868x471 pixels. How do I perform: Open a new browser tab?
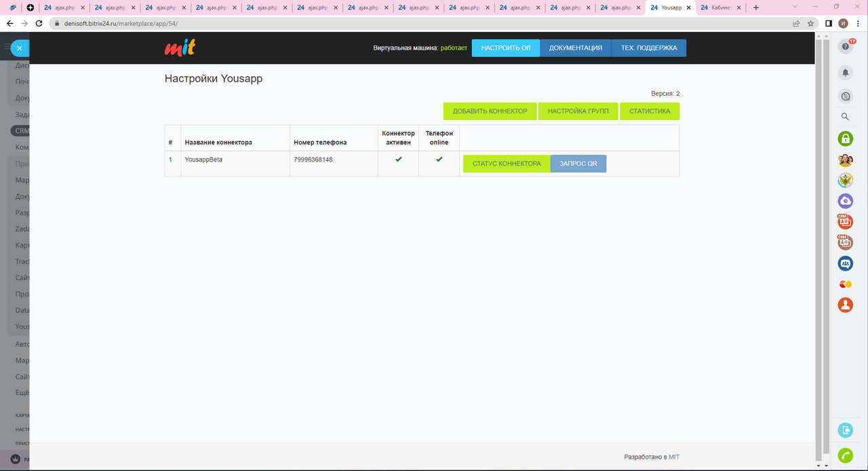756,7
